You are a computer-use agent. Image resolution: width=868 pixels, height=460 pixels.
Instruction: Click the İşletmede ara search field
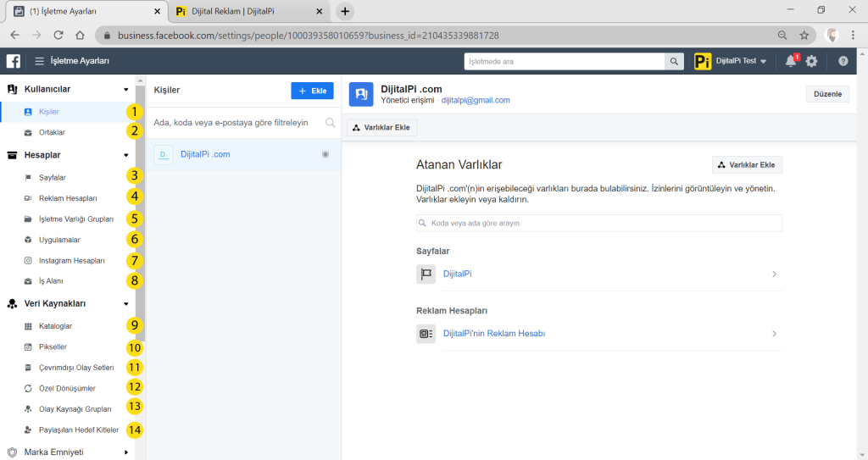564,62
